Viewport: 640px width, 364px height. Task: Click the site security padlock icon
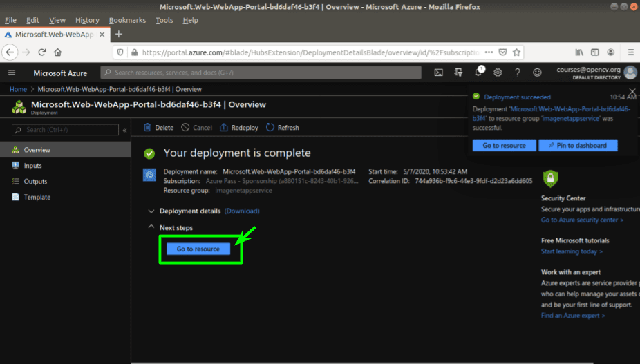tap(134, 52)
